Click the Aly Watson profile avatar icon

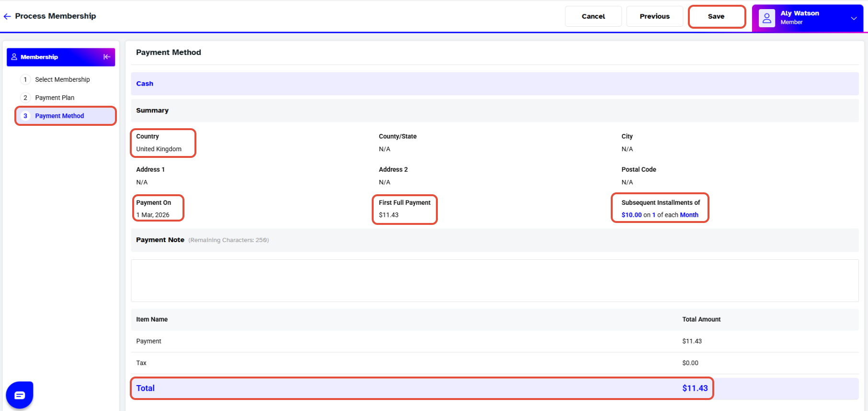pyautogui.click(x=766, y=18)
